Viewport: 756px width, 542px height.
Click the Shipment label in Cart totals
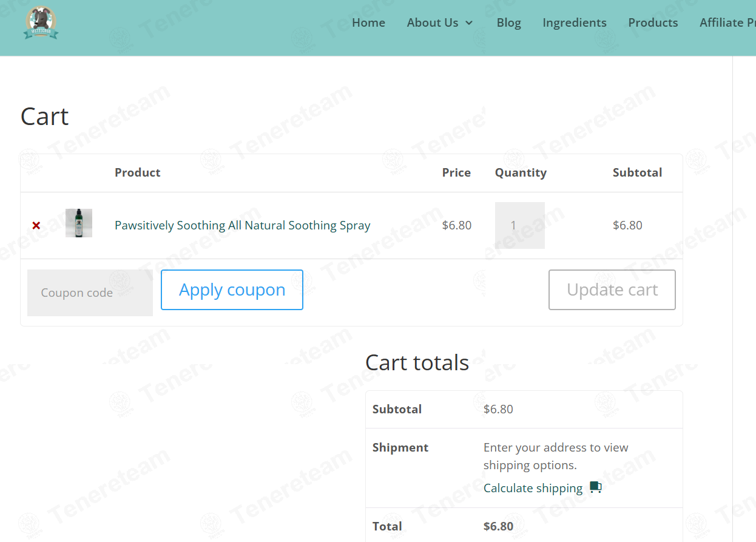(400, 447)
